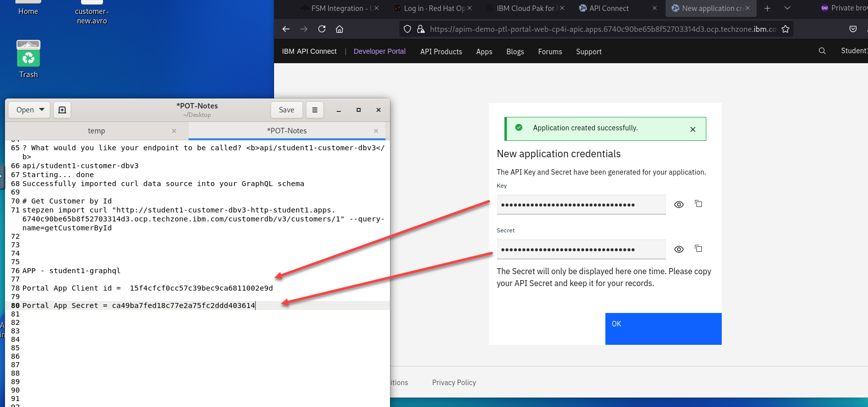
Task: Open the Privacy Policy link
Action: coord(454,383)
